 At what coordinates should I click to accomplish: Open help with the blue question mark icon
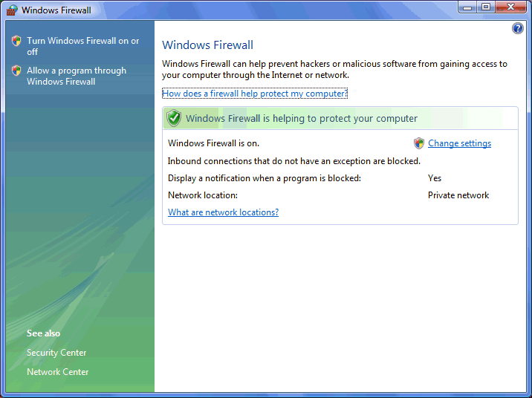[517, 28]
